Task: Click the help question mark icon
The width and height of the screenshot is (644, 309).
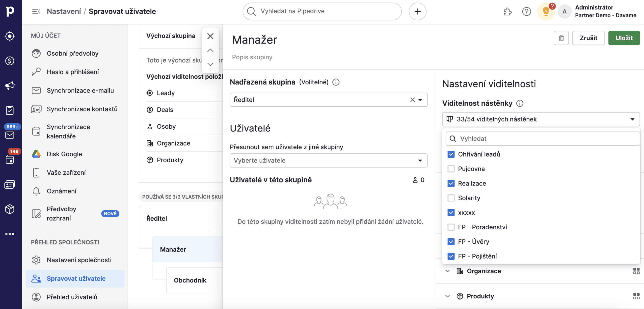Action: (526, 11)
